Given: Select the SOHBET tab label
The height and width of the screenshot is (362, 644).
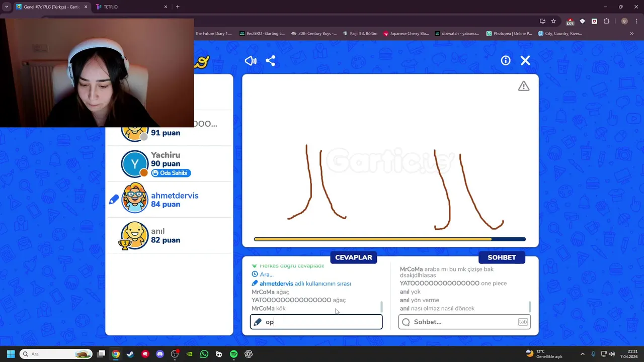Looking at the screenshot, I should coord(502,257).
